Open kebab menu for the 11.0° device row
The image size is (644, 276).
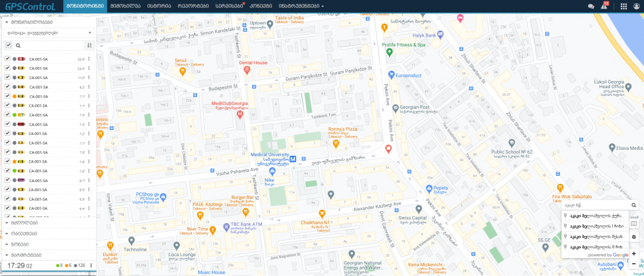89,77
